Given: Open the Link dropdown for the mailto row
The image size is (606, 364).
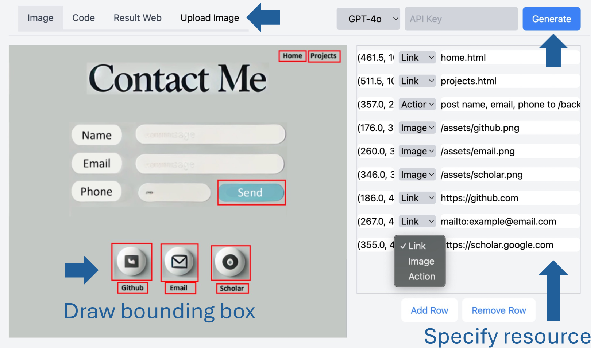Looking at the screenshot, I should pyautogui.click(x=417, y=221).
